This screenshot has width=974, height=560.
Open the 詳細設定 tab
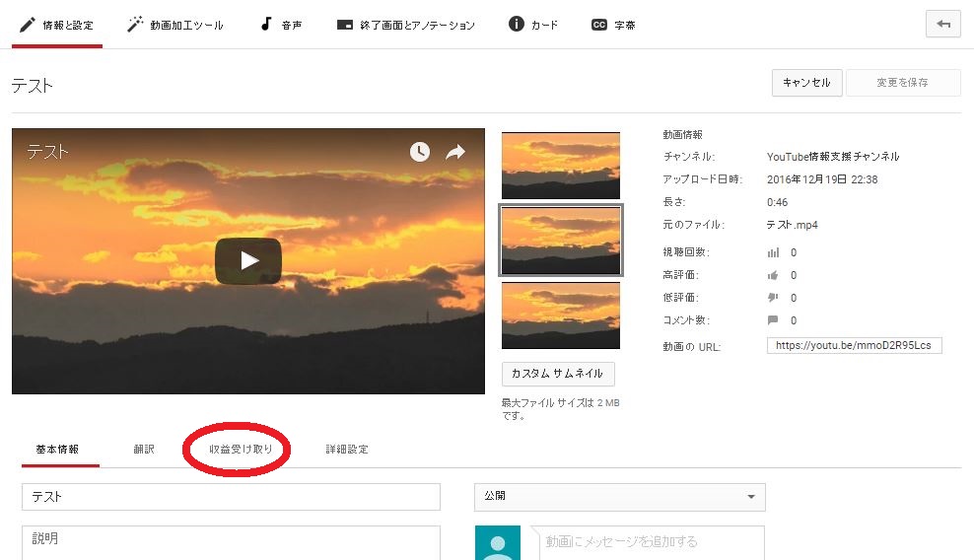[x=347, y=450]
